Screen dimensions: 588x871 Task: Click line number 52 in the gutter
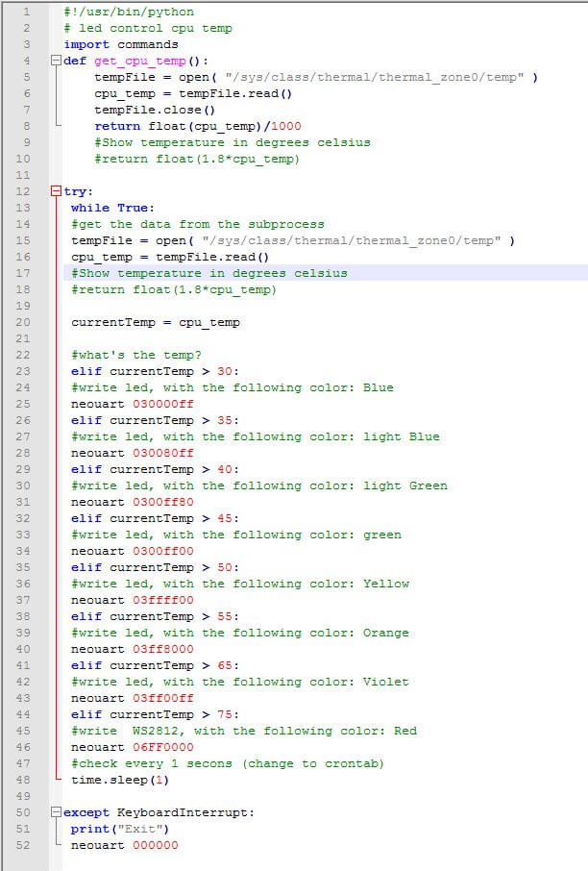coord(23,845)
